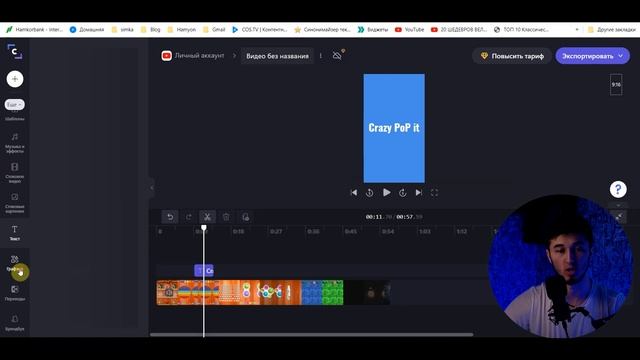
Task: Select the Text tool in the sidebar
Action: coord(15,233)
